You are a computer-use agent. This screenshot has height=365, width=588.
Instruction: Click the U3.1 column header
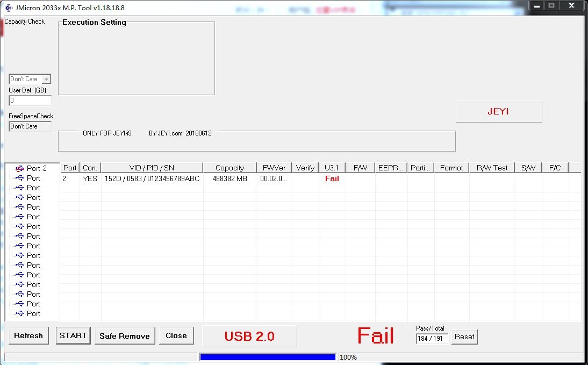tap(332, 168)
